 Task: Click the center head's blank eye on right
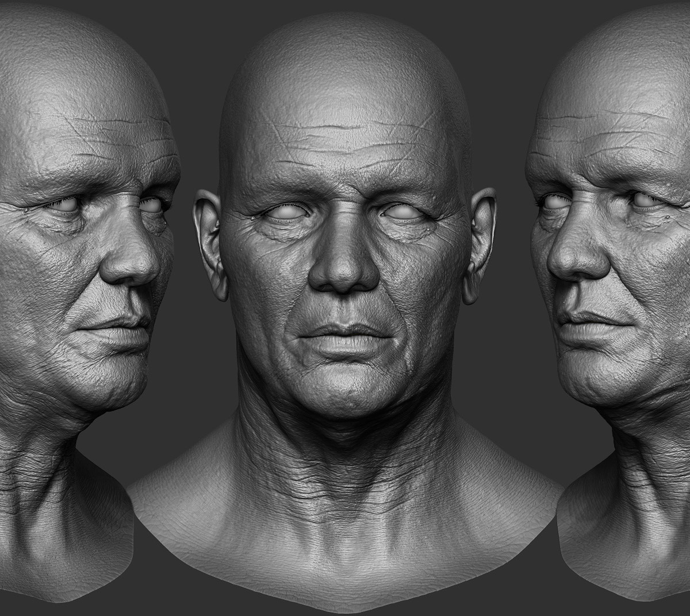point(405,213)
